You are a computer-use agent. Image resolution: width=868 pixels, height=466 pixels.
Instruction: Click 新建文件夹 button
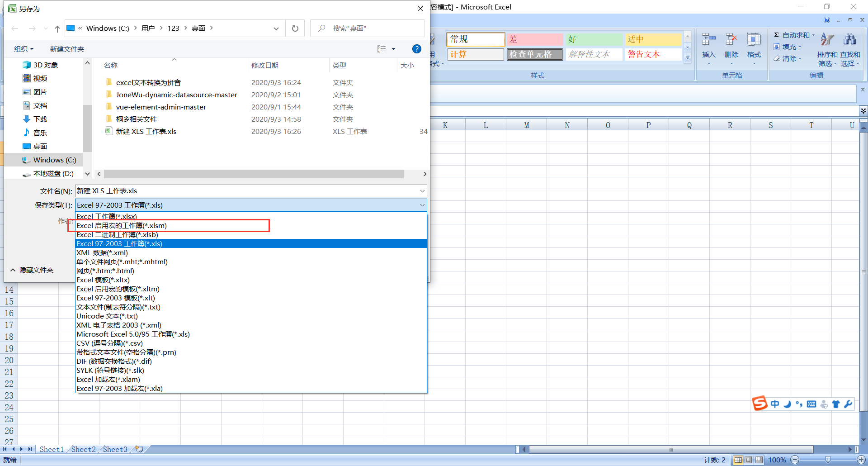coord(67,49)
